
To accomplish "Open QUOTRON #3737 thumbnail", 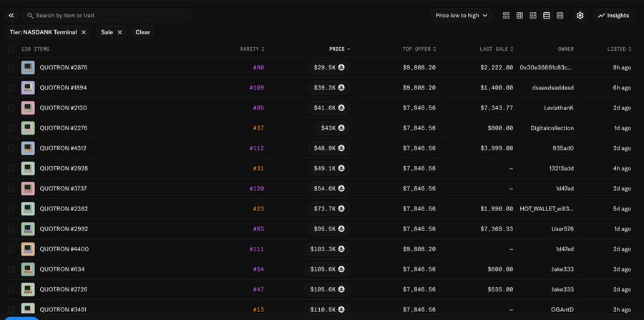I will [28, 188].
